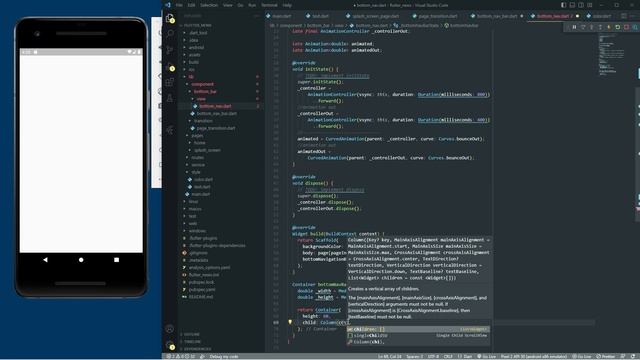Open the File menu
Image resolution: width=640 pixels, height=360 pixels.
179,5
